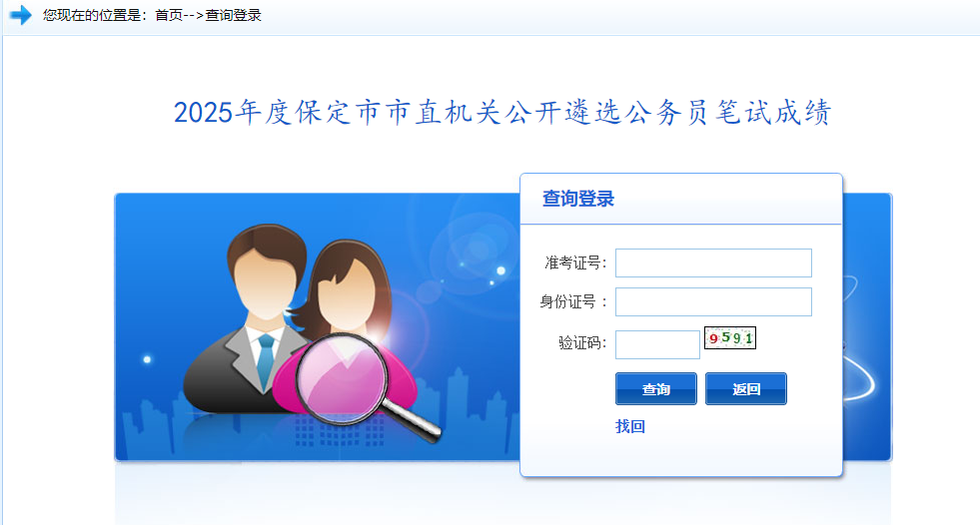Click the 2025年度保定市 page title heading
Image resolution: width=980 pixels, height=525 pixels.
[502, 113]
